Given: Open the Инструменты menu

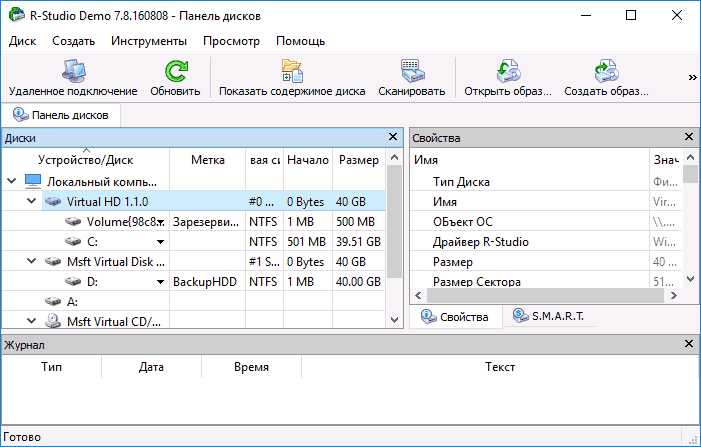Looking at the screenshot, I should point(149,41).
